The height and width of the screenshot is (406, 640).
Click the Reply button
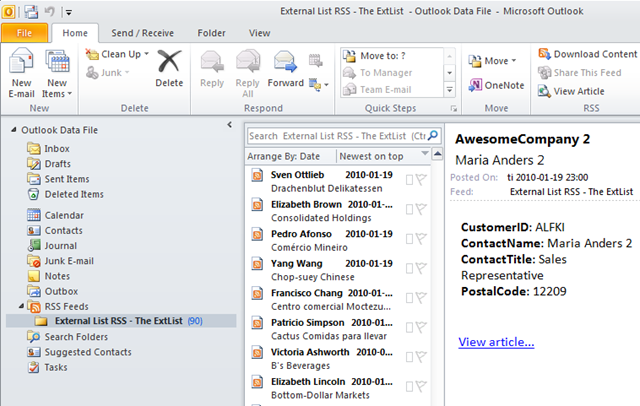point(212,69)
